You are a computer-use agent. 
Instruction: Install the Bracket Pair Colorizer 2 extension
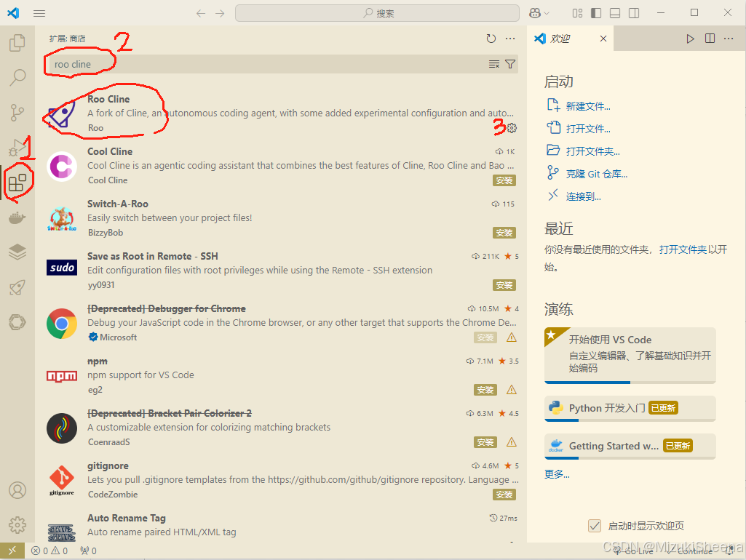click(x=485, y=442)
